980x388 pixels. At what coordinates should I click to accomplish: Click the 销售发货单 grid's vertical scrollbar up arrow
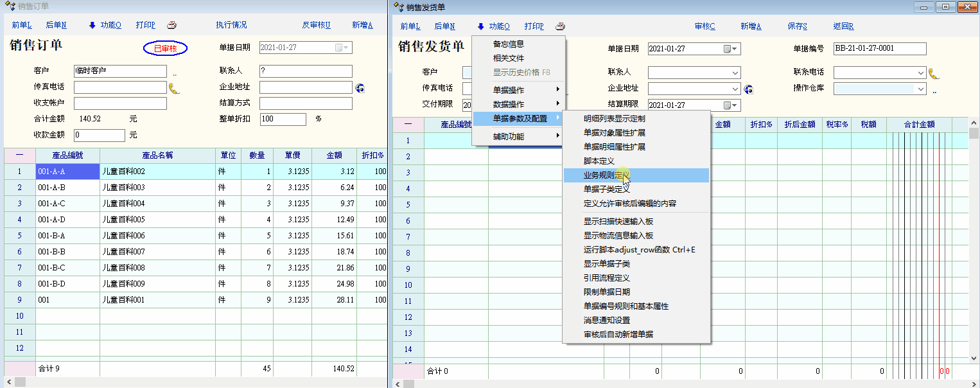click(974, 123)
